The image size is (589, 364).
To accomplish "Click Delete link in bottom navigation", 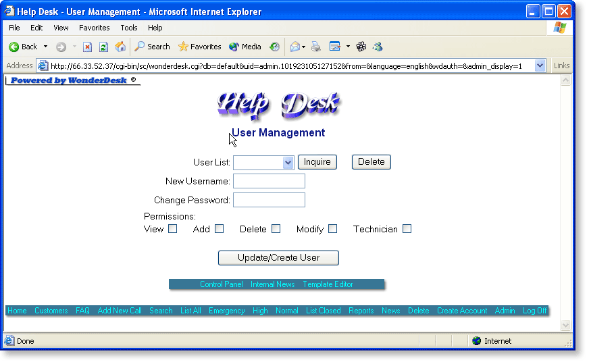I will coord(419,311).
